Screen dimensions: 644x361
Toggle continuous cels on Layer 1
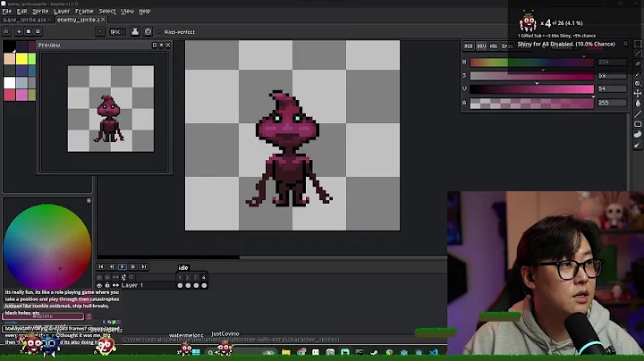click(x=115, y=286)
